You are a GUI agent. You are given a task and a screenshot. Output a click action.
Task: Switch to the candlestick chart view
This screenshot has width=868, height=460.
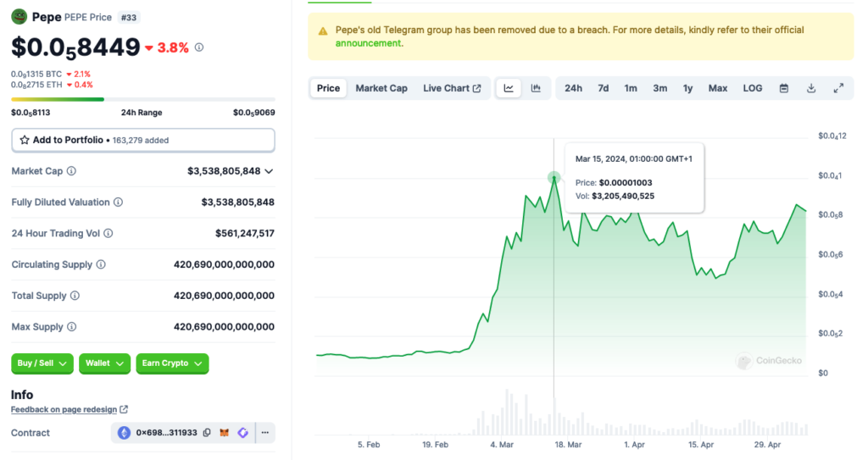click(x=536, y=88)
